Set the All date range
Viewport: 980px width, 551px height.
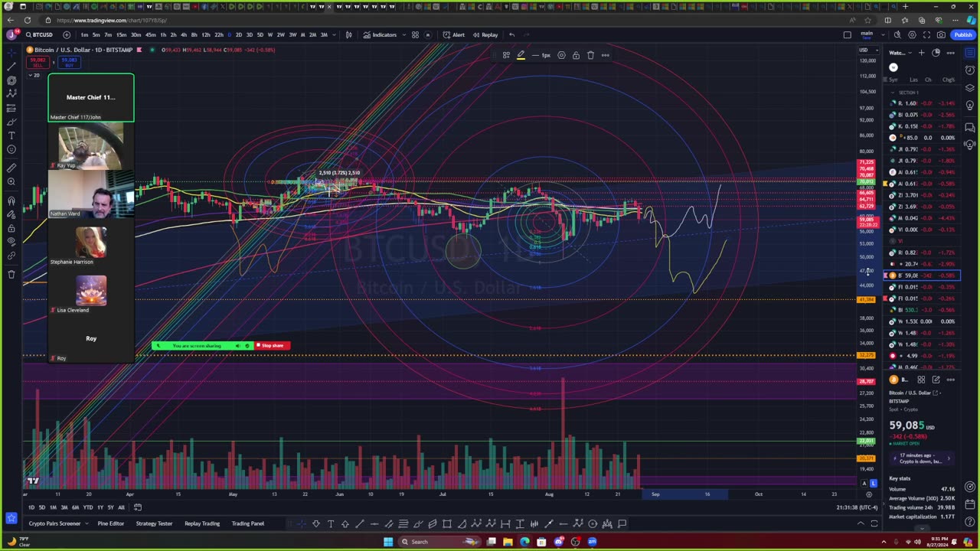click(x=121, y=507)
